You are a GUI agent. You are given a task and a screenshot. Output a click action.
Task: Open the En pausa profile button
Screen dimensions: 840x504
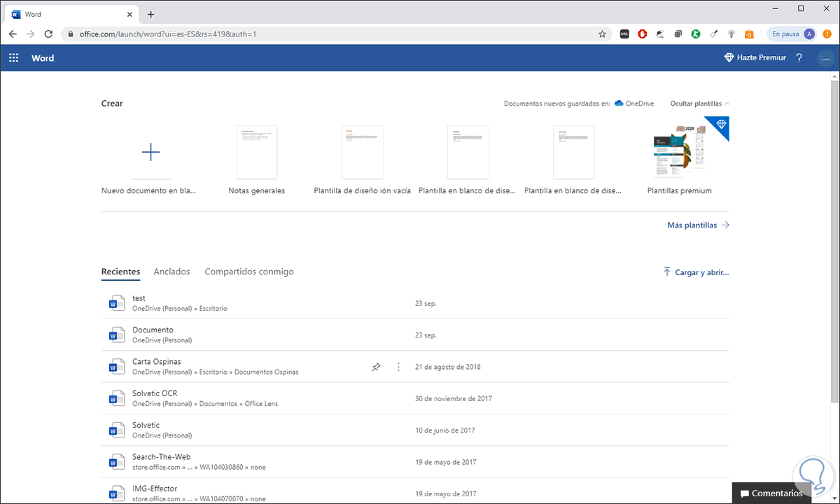[792, 34]
